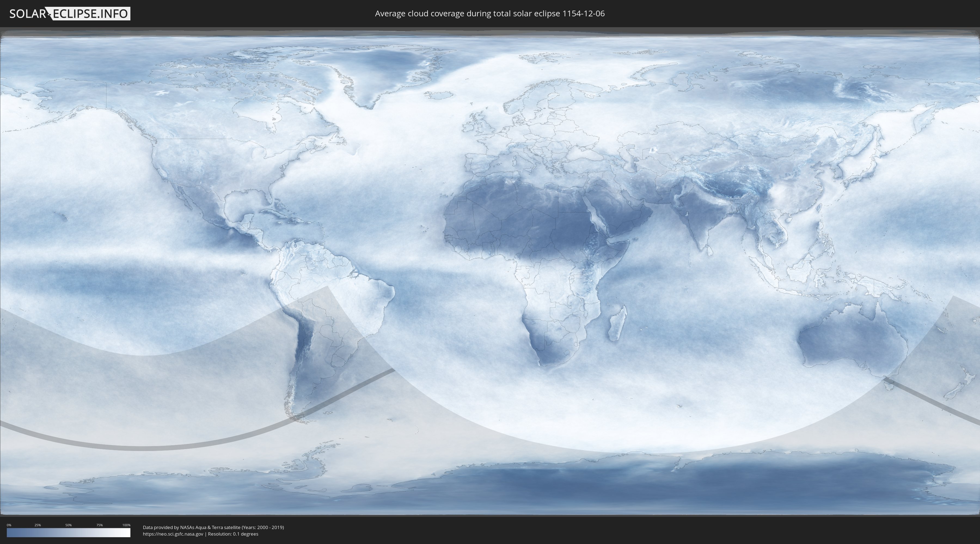Image resolution: width=980 pixels, height=544 pixels.
Task: Click the neo.sci.gsfc.nasa.gov URL text
Action: [x=173, y=534]
